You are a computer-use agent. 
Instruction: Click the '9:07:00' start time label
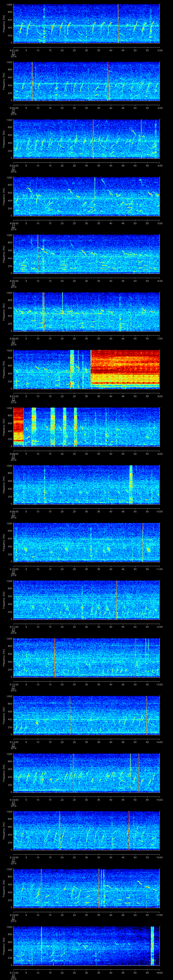pyautogui.click(x=14, y=396)
